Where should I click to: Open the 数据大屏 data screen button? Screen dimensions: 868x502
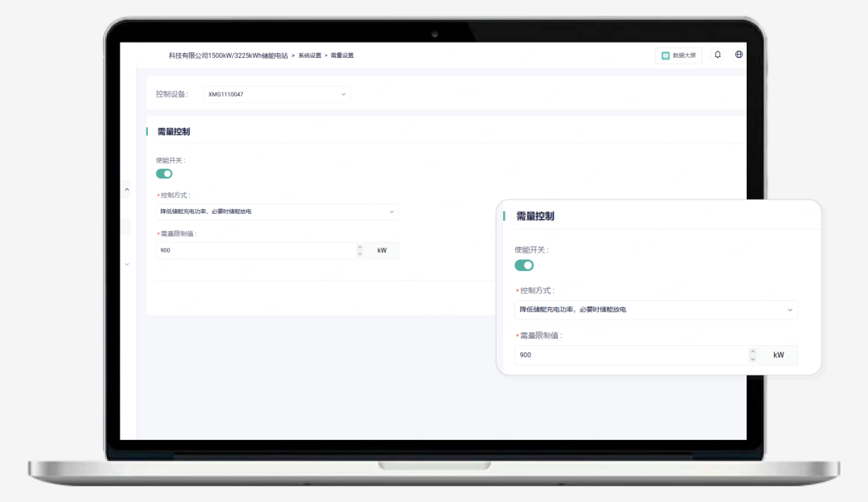[x=678, y=56]
